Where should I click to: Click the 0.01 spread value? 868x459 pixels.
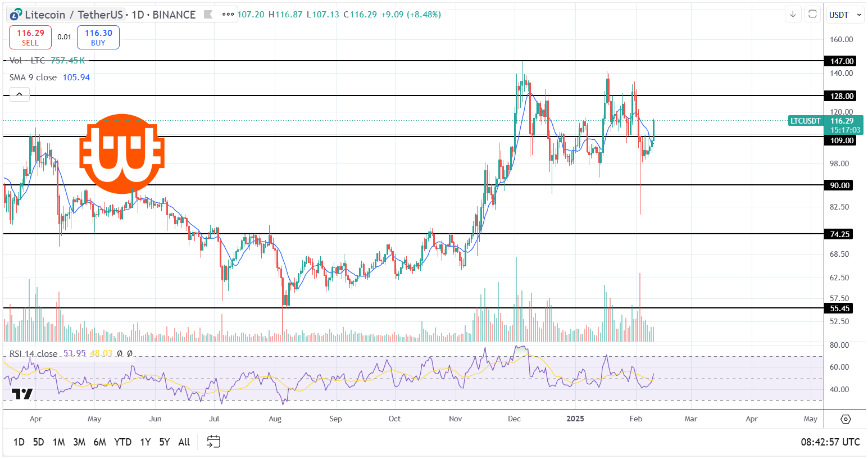coord(65,37)
